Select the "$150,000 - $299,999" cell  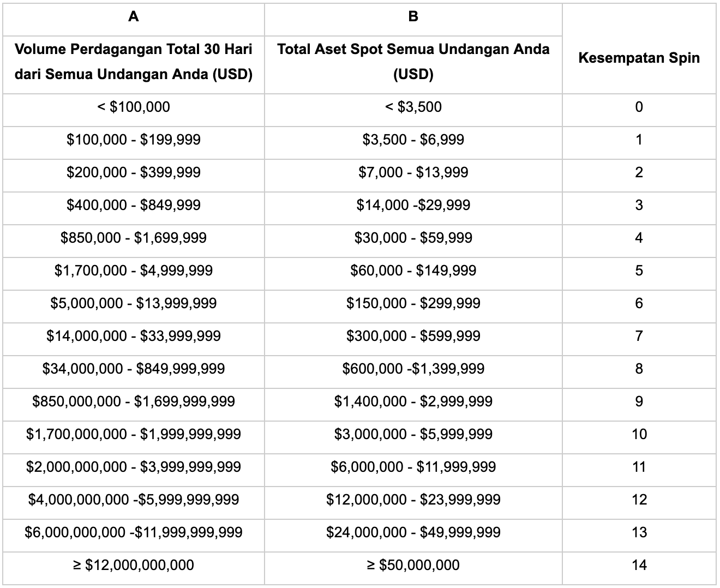(x=413, y=303)
